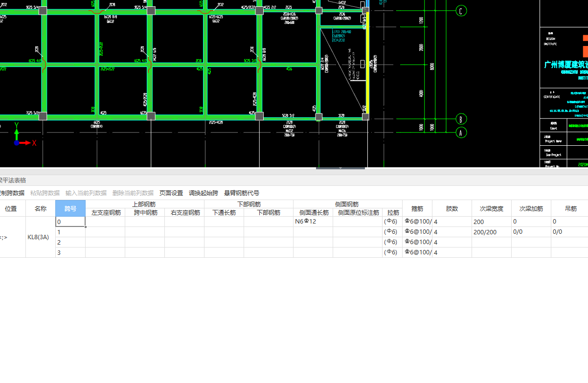The width and height of the screenshot is (588, 383).
Task: Select the highlighted 跨号 column header
Action: (x=70, y=208)
